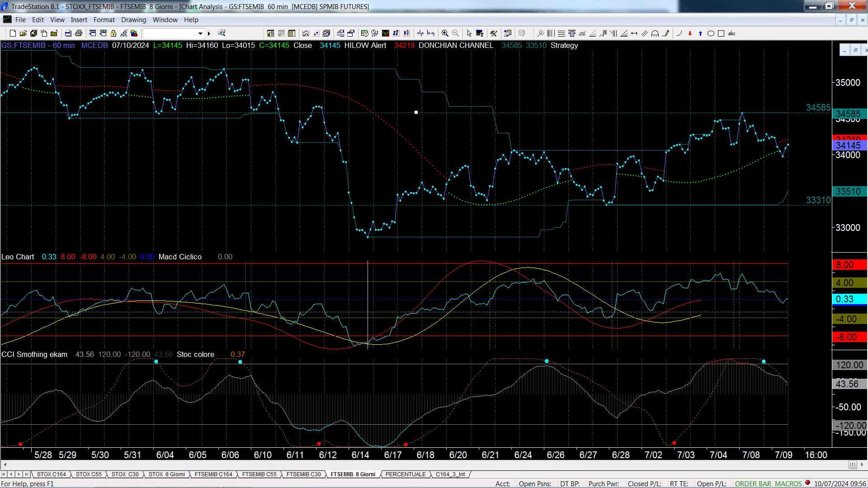The width and height of the screenshot is (868, 488).
Task: Switch to the FTSEMIB C164 tab
Action: [213, 474]
